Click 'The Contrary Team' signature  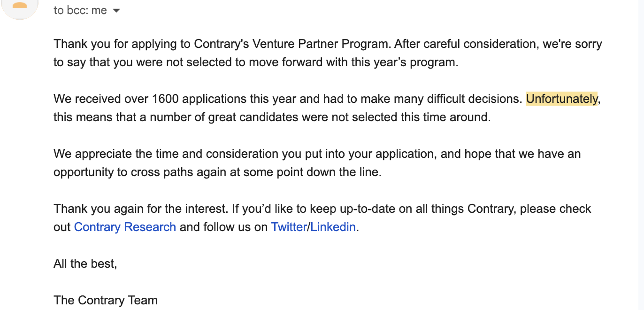click(x=106, y=300)
